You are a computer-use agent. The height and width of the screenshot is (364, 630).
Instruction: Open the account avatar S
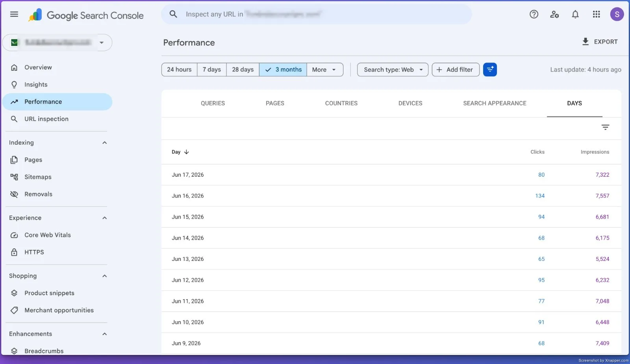(617, 15)
